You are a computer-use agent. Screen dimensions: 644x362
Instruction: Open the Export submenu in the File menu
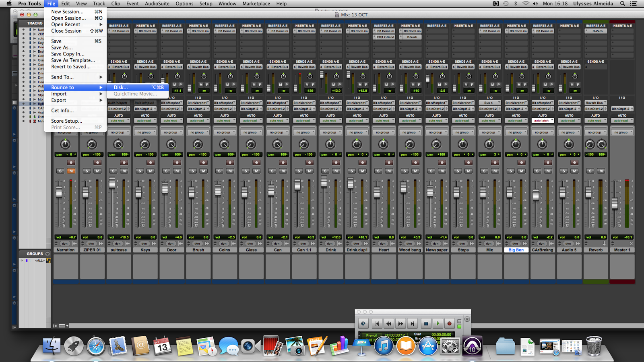point(75,100)
